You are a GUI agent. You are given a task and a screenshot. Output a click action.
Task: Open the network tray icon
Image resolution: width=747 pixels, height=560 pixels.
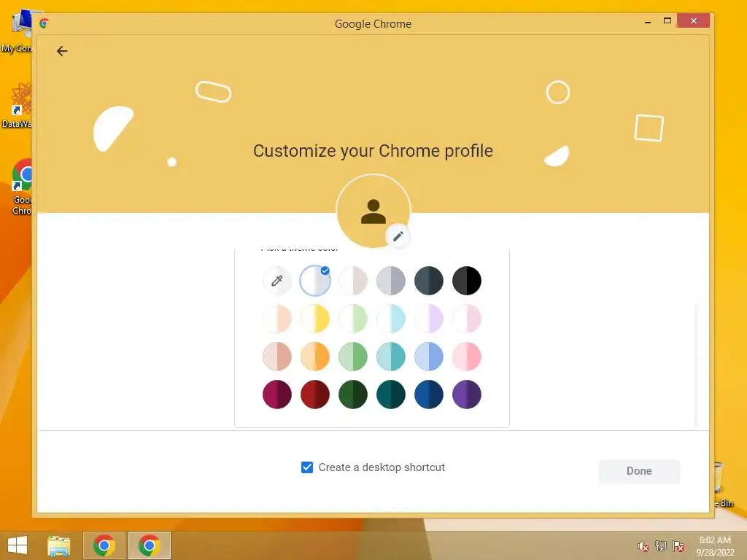(661, 545)
